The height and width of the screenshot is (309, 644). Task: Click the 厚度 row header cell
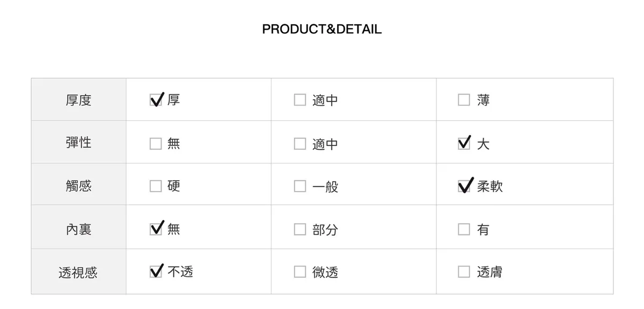click(79, 100)
